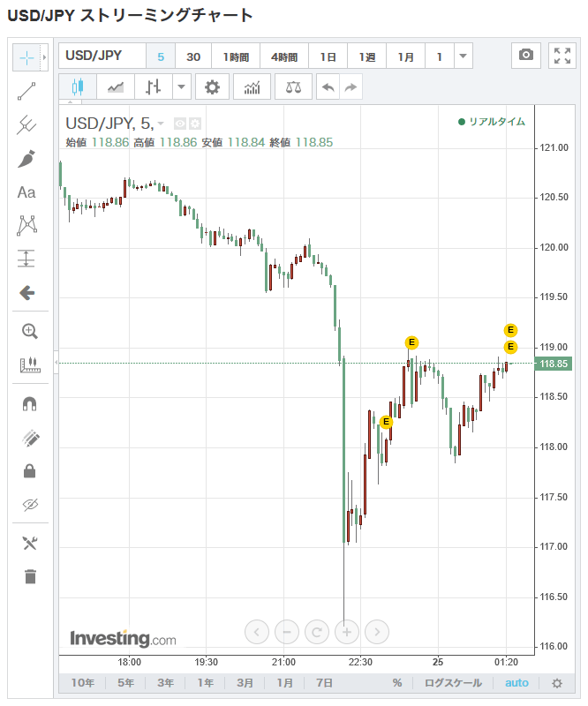Select the measure ruler tool
Screen dimensions: 588x706
pyautogui.click(x=30, y=364)
